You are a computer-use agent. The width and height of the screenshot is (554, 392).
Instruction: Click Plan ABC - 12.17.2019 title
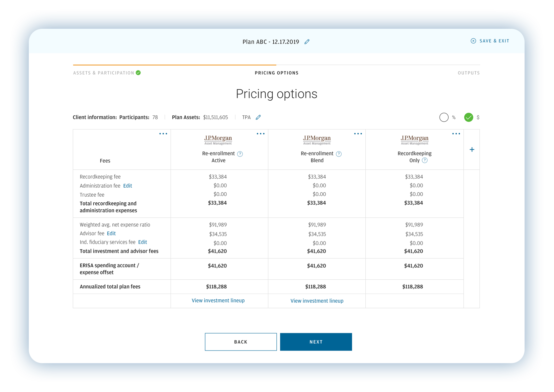[271, 42]
